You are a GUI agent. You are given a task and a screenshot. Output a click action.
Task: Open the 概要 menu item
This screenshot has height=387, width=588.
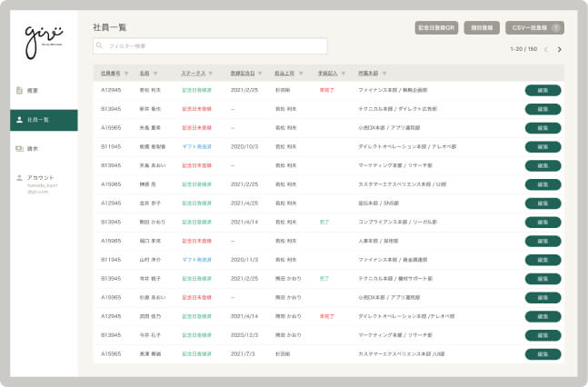coord(33,91)
